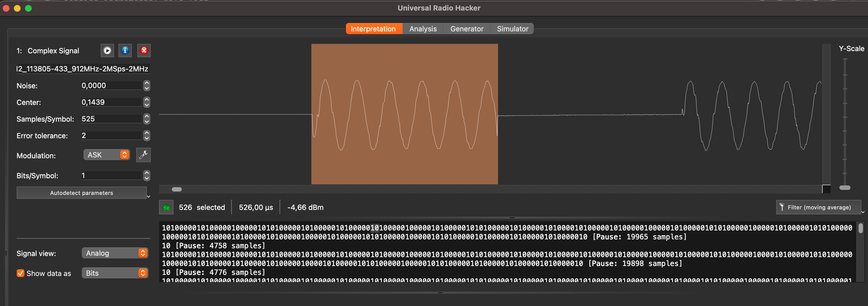Click Autodetect parameters button

tap(81, 193)
